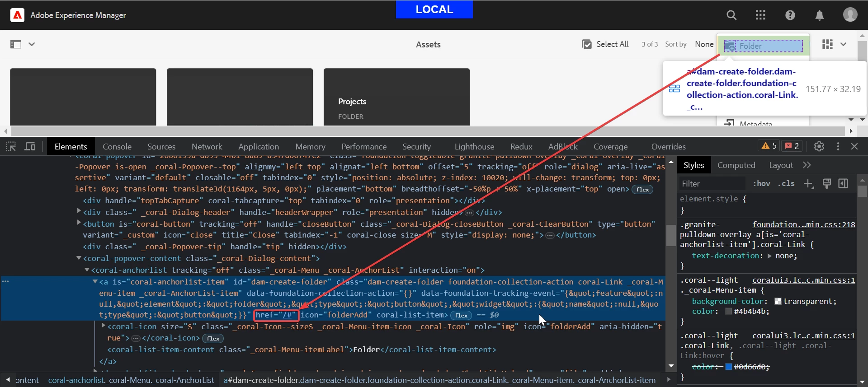This screenshot has width=868, height=387.
Task: Open the Overrides tab
Action: tap(668, 147)
